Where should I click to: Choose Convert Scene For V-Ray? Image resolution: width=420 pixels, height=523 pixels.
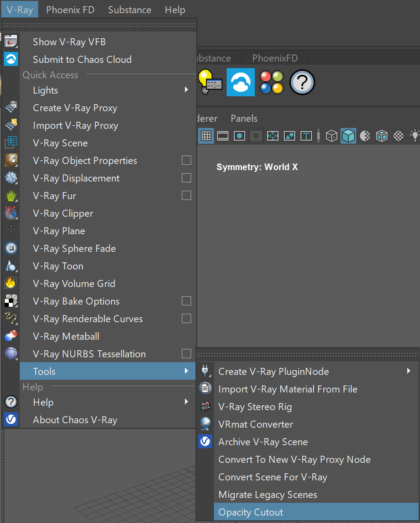[x=316, y=477]
